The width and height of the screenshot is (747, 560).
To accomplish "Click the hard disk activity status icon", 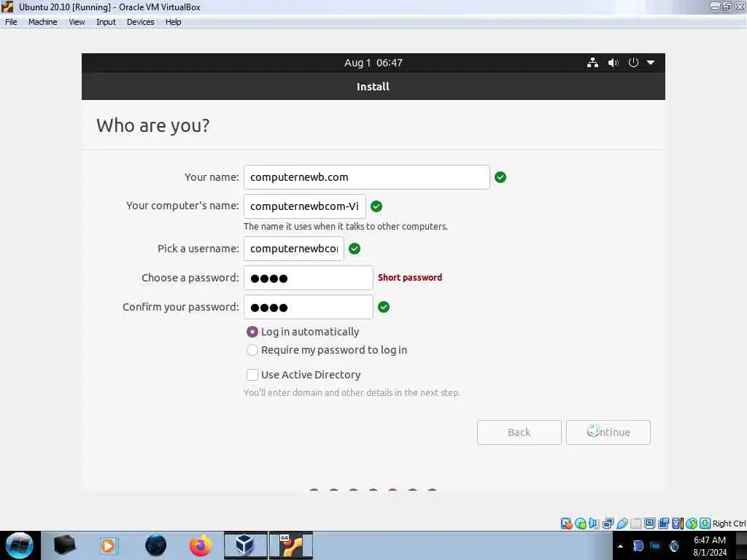I will click(x=566, y=524).
